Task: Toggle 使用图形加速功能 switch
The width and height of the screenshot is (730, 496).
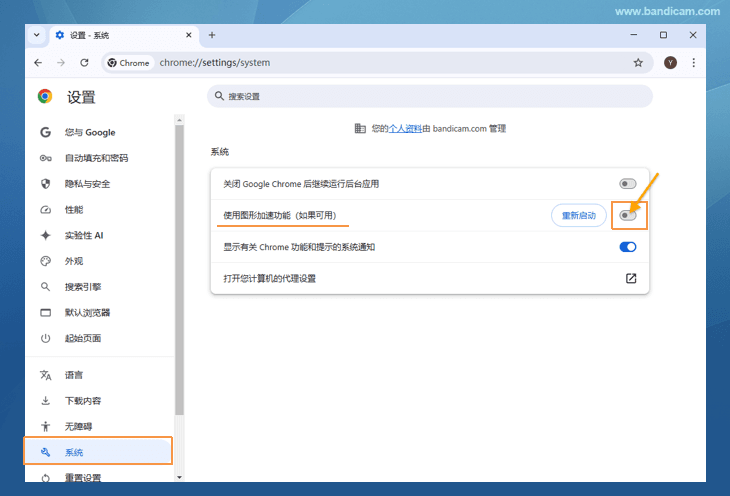Action: pos(628,215)
